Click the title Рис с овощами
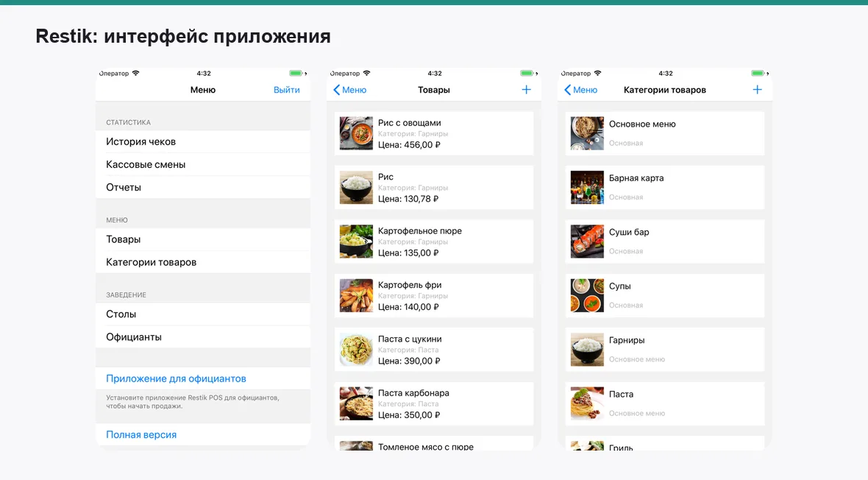 coord(409,123)
